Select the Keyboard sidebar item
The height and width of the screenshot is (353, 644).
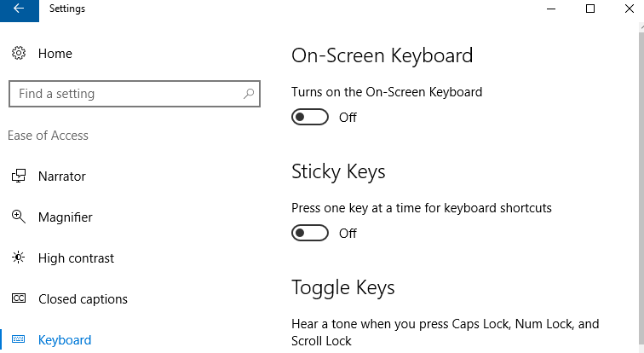[x=65, y=340]
